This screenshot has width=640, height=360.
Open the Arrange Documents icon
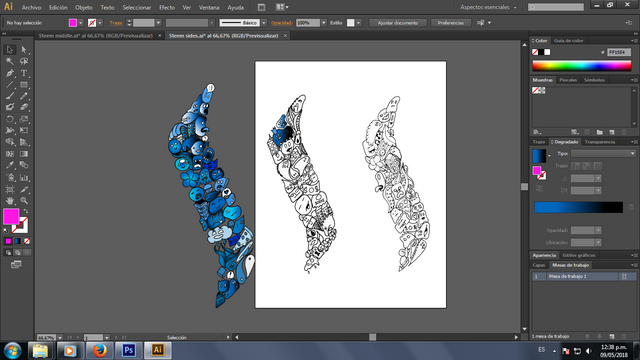[282, 7]
